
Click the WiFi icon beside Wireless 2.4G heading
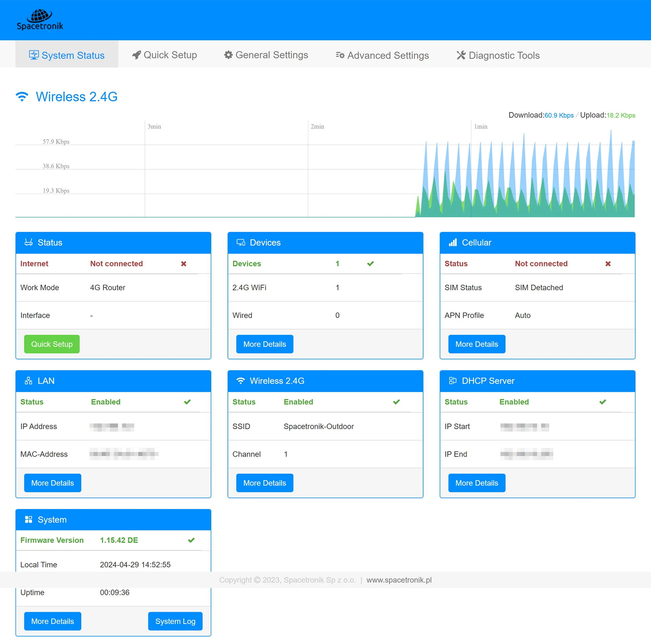tap(22, 97)
